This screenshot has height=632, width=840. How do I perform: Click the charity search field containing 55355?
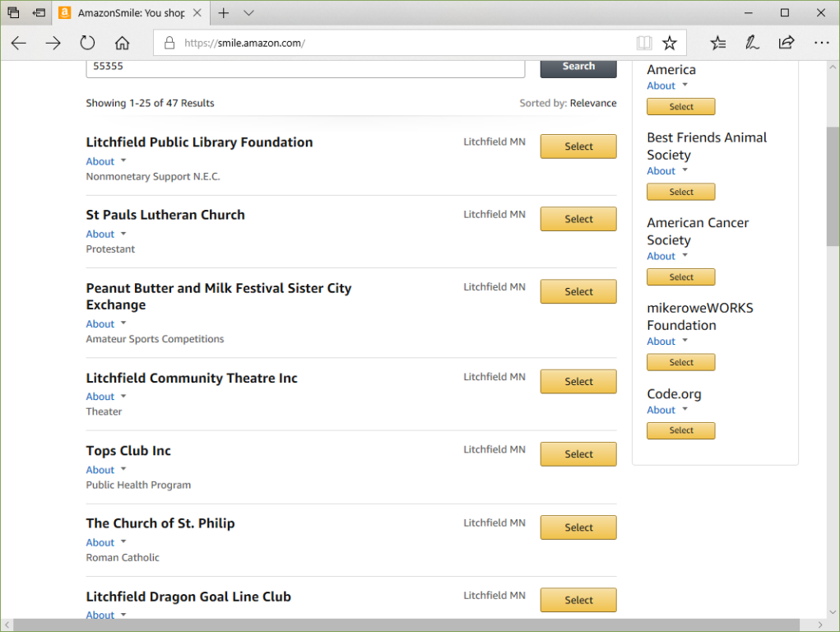point(304,67)
